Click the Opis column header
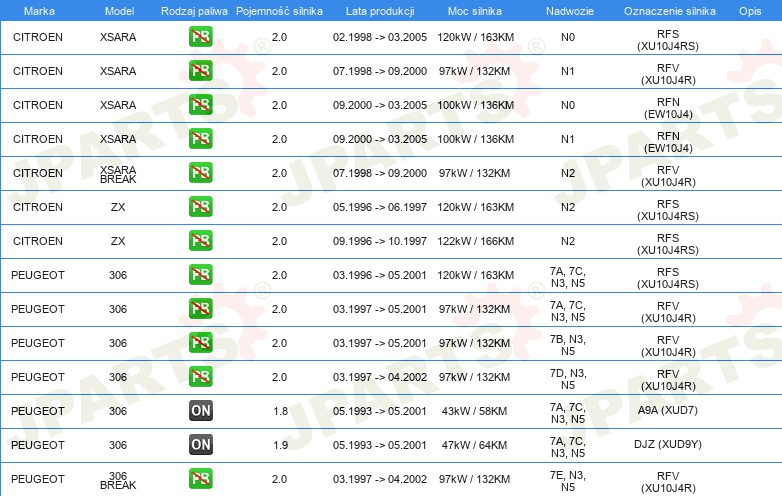The height and width of the screenshot is (496, 782). click(750, 11)
